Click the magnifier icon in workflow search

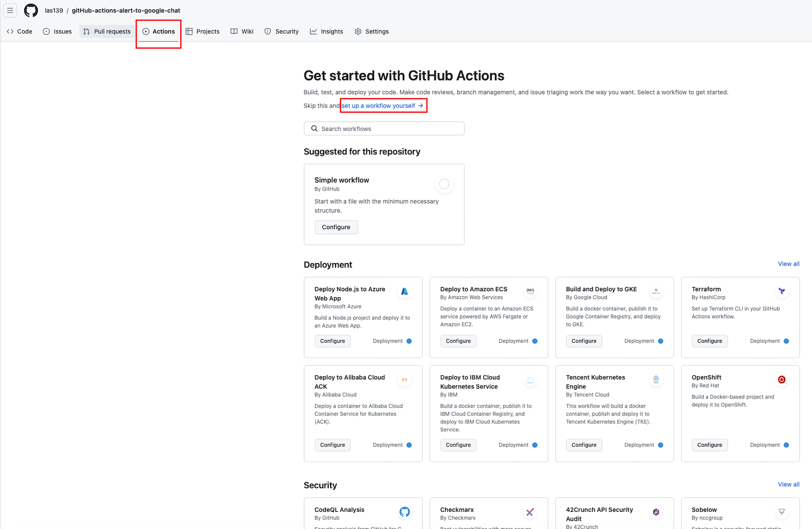[314, 129]
